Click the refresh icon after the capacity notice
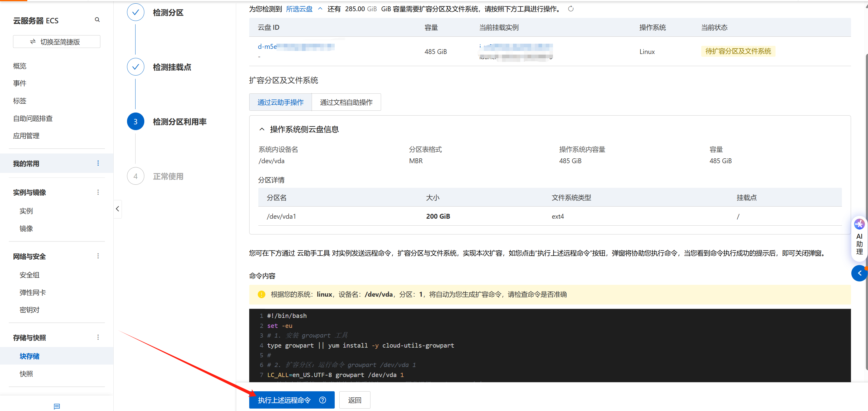The height and width of the screenshot is (411, 868). click(x=571, y=9)
